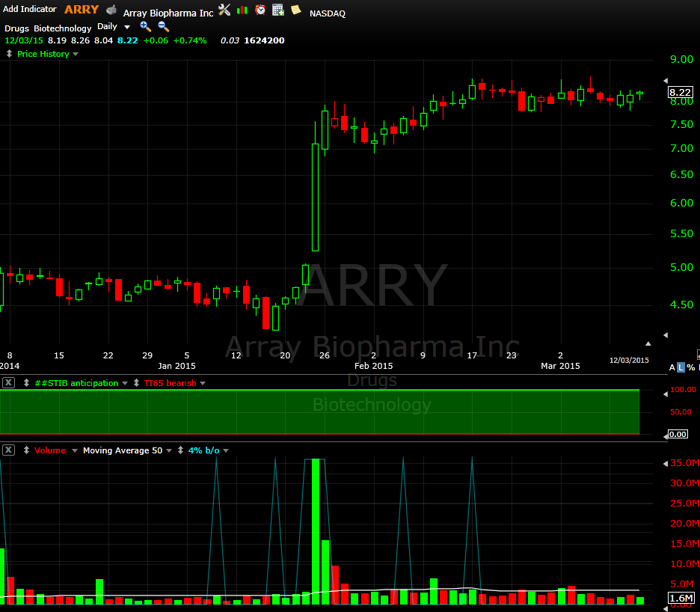
Task: Click the Volume pane reorder arrows icon
Action: coord(26,450)
